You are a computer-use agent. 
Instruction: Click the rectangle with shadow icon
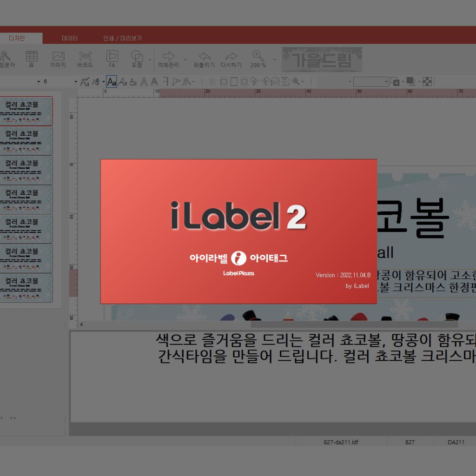point(245,82)
